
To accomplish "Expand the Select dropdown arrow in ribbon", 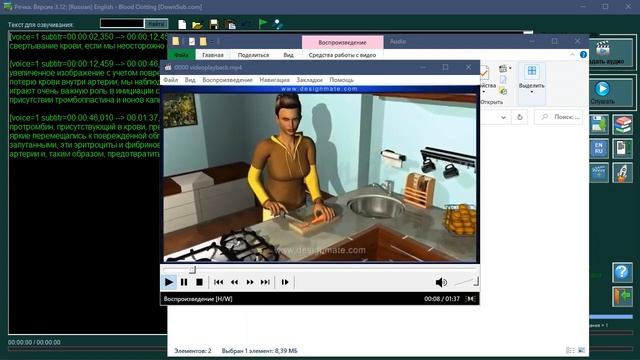I will click(x=531, y=92).
